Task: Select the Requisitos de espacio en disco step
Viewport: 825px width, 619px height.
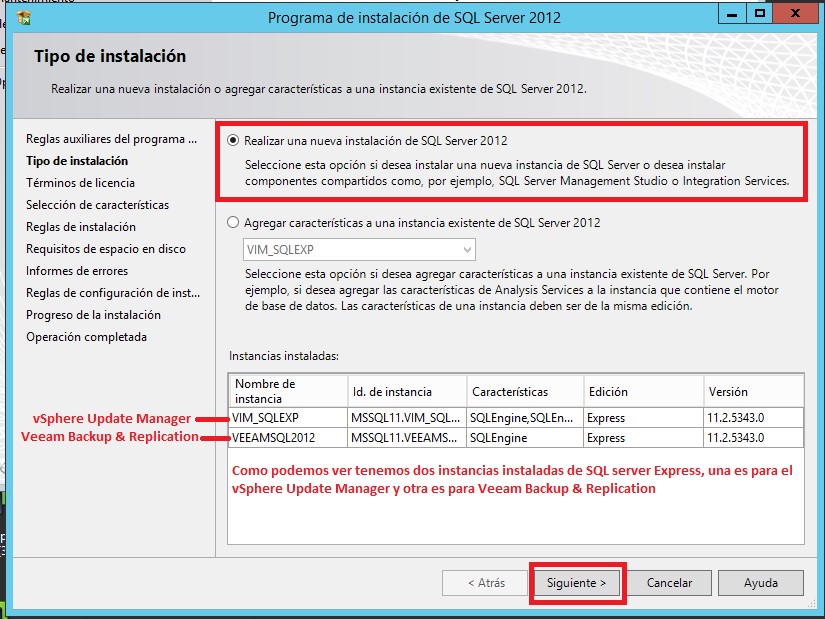Action: coord(106,249)
